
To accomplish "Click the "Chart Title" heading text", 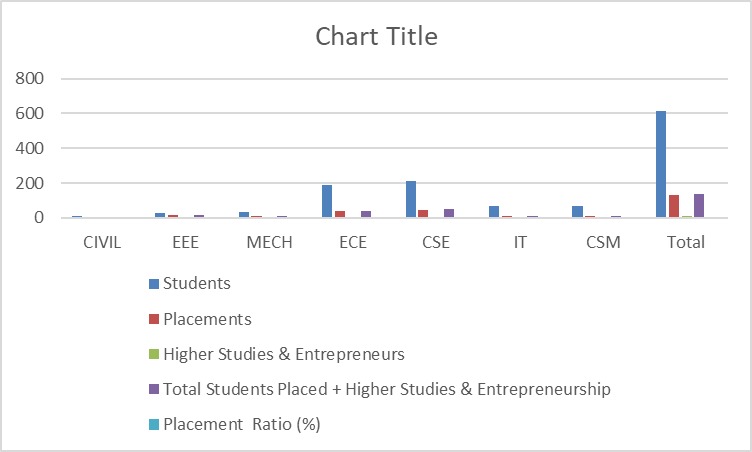I will (x=376, y=37).
